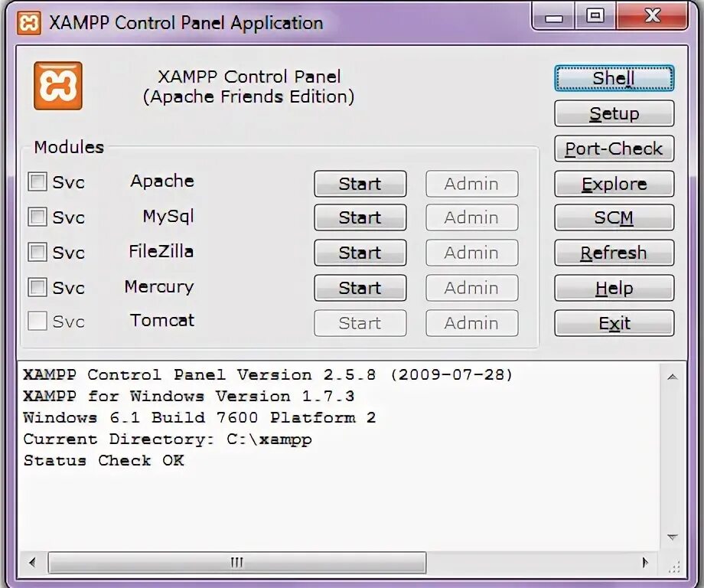Click log line 'Current Directory: C:\xampp'
Image resolution: width=704 pixels, height=588 pixels.
pos(168,439)
